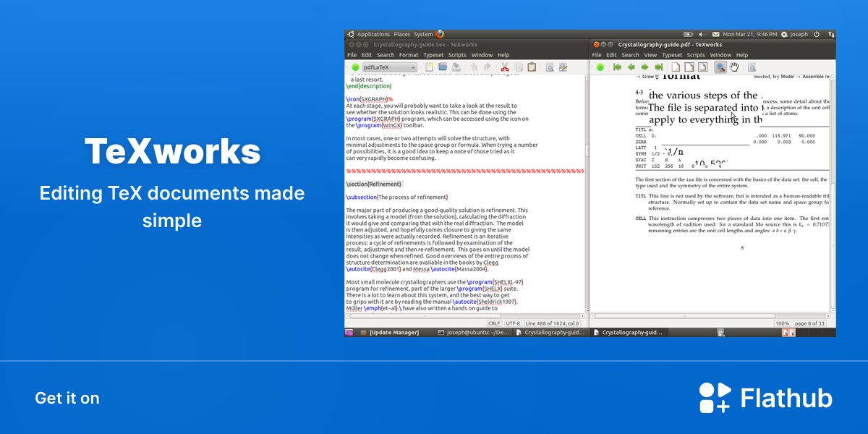The height and width of the screenshot is (434, 868).
Task: Click the battery icon in top panel
Action: click(x=688, y=34)
